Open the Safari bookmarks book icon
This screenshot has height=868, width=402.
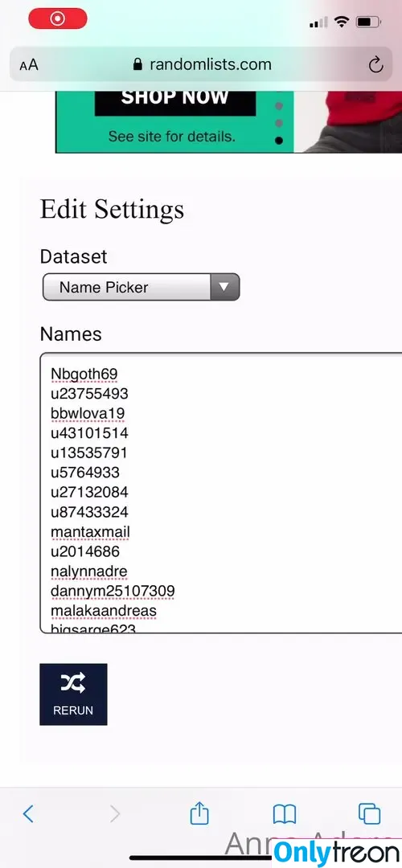[285, 813]
